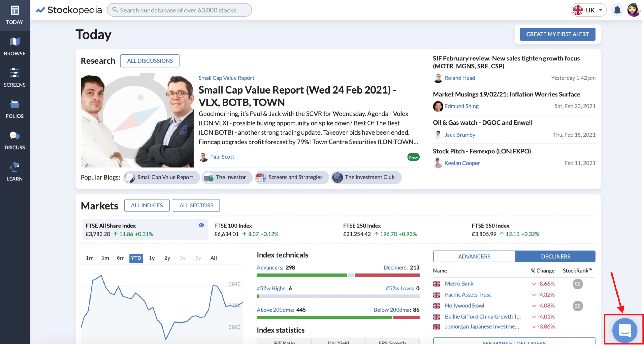This screenshot has height=349, width=644.
Task: Switch to the Advancers tab
Action: tap(474, 257)
